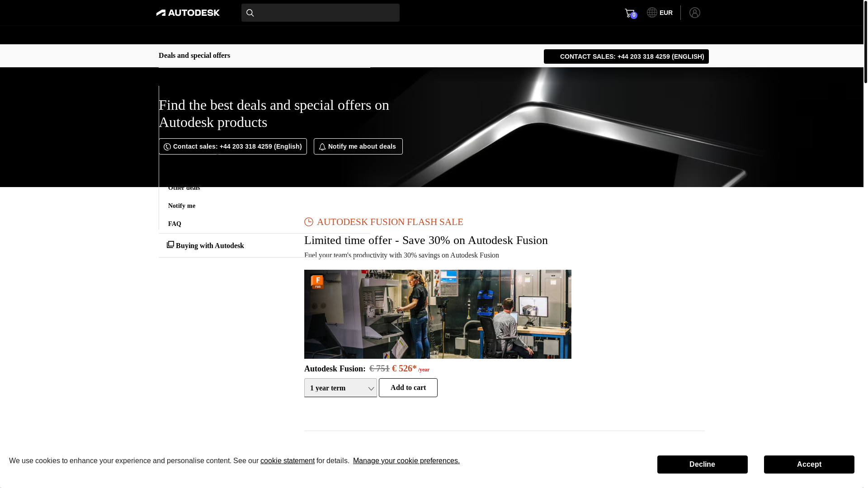
Task: Open Deals and special offers heading
Action: pos(194,56)
